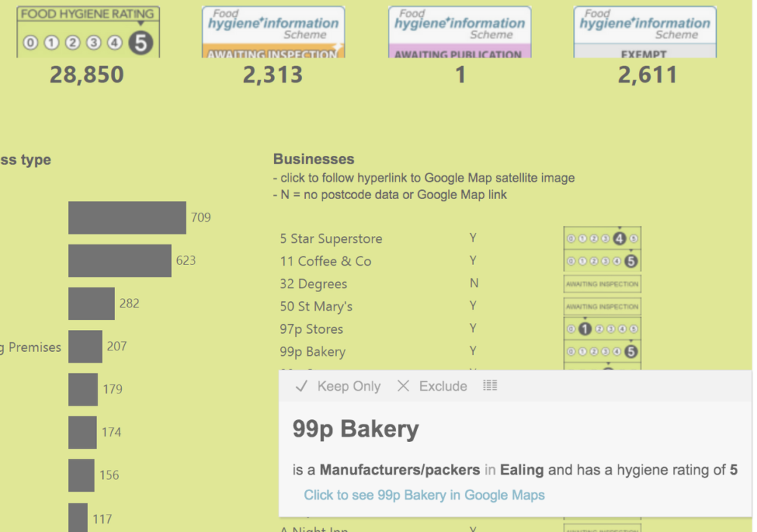Choose Keep Only in the tooltip

click(338, 386)
